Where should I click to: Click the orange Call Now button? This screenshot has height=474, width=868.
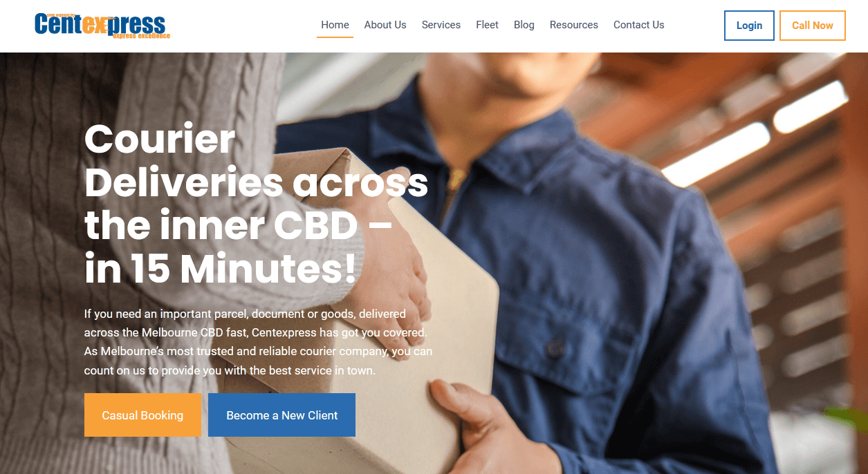[813, 26]
